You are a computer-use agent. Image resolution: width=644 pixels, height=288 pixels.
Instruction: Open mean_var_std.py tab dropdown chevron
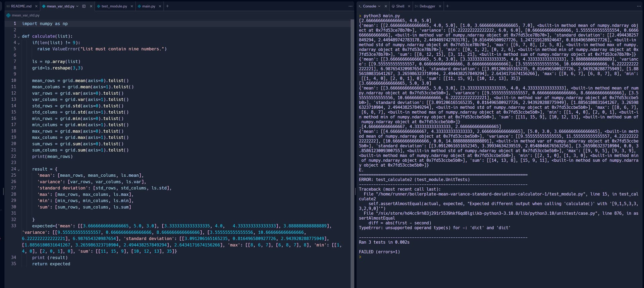click(x=77, y=6)
